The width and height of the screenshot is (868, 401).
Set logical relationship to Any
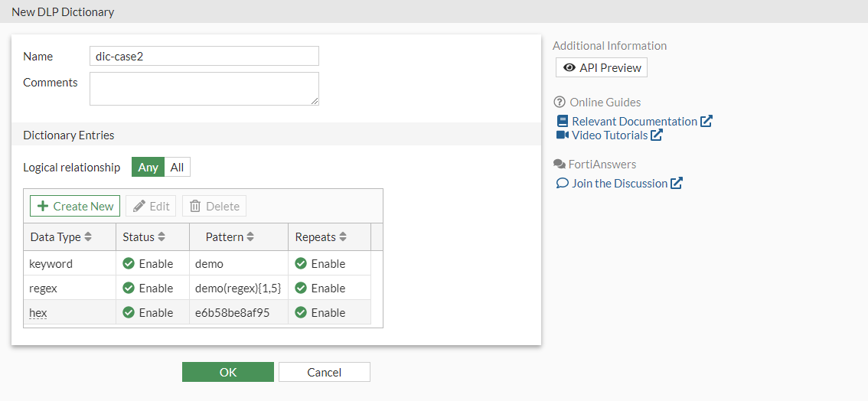(x=148, y=168)
